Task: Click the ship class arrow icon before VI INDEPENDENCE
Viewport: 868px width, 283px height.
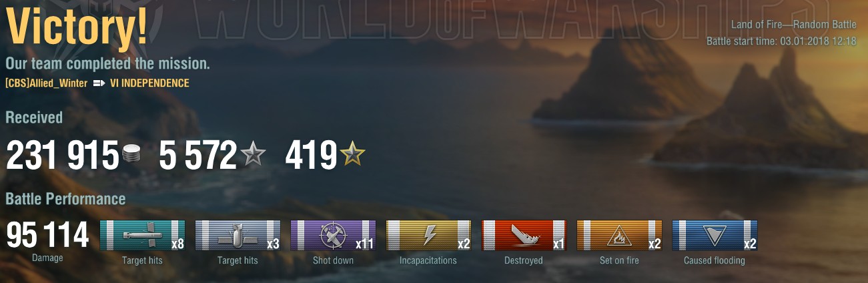Action: point(99,83)
